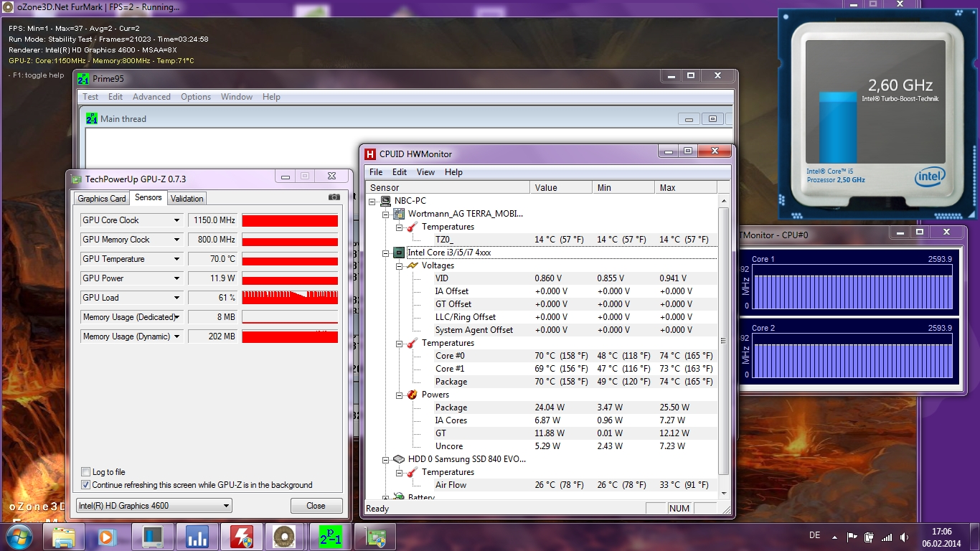Activate the red lightning-bolt taskbar icon
The width and height of the screenshot is (980, 551).
[241, 537]
